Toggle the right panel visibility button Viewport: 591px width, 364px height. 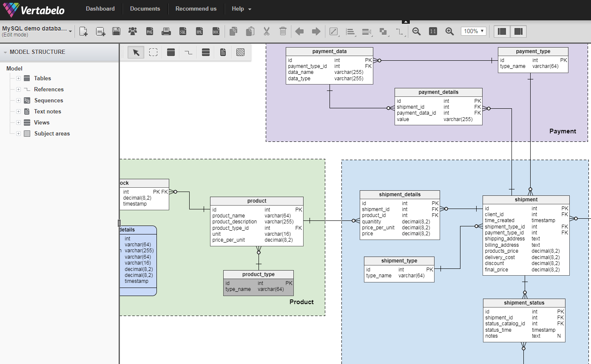[x=518, y=31]
